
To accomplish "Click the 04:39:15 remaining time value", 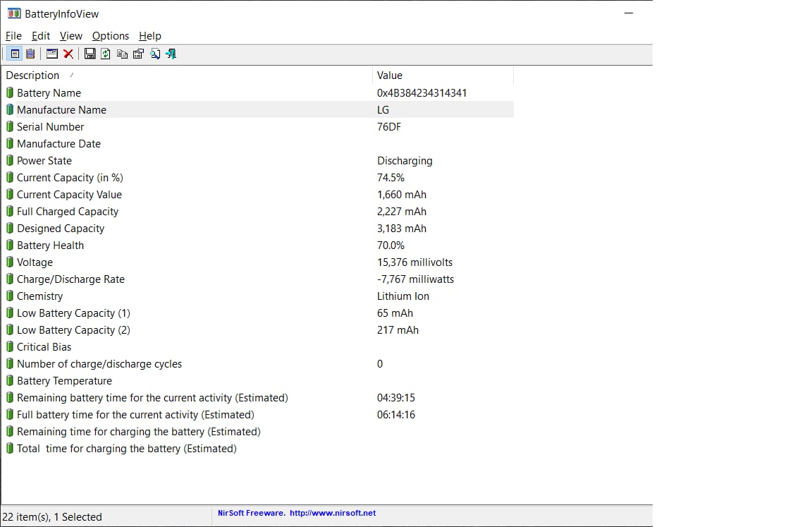I will coord(396,398).
